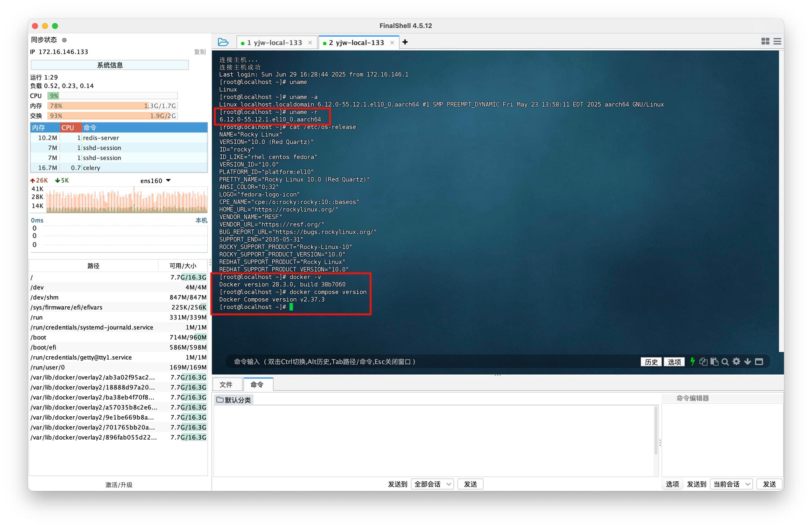This screenshot has height=528, width=812.
Task: Click the fullscreen window icon in terminal
Action: point(759,361)
